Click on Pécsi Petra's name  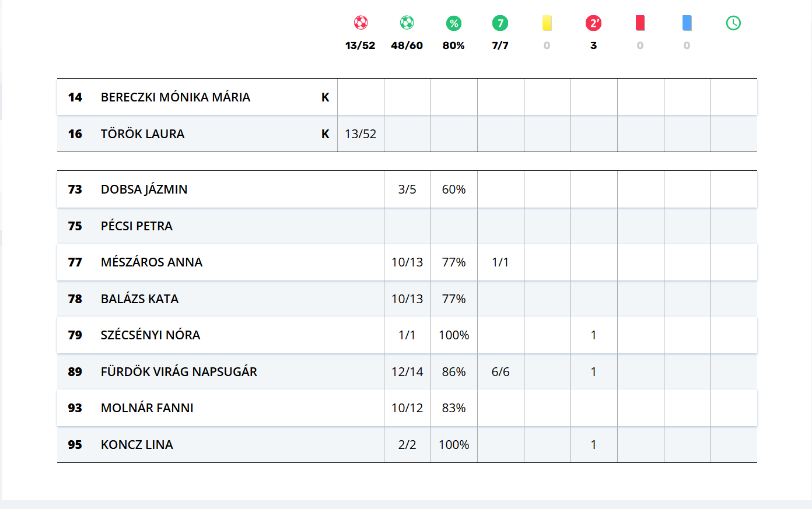pos(136,226)
